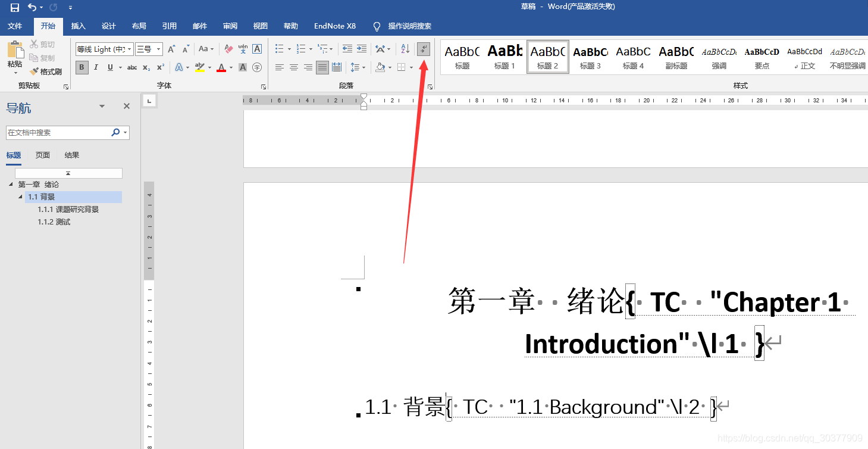Click the increase font size icon

pos(171,49)
